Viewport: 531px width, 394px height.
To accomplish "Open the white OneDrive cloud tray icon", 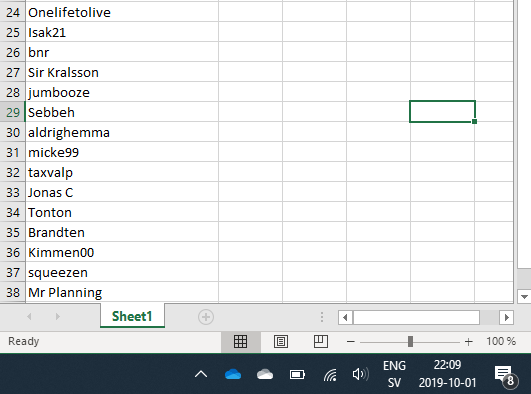I will [x=265, y=374].
